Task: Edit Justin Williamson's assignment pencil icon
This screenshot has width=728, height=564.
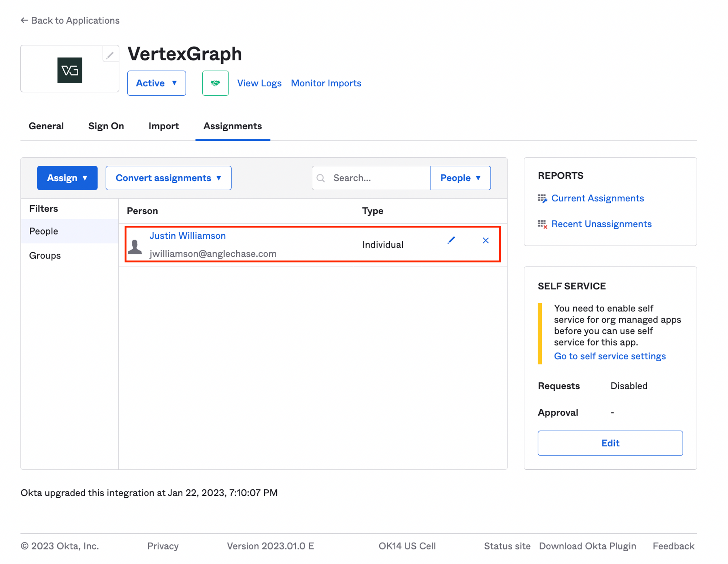Action: click(x=451, y=240)
